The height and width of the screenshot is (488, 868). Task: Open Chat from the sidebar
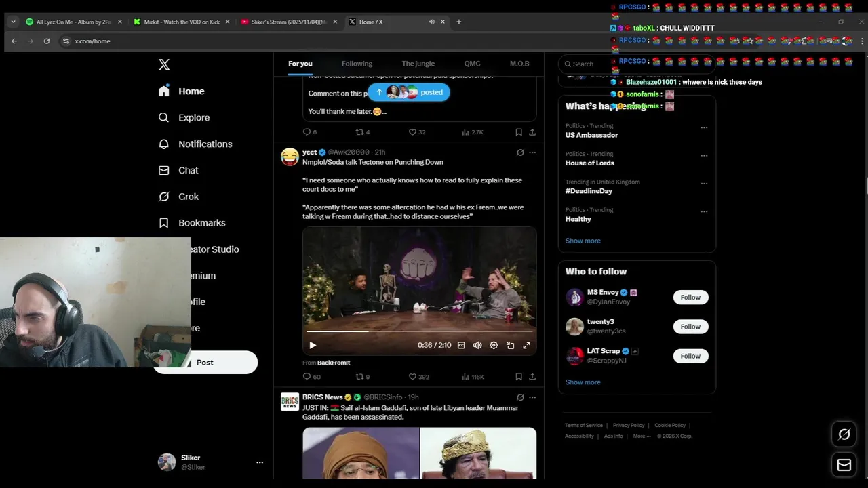tap(178, 170)
